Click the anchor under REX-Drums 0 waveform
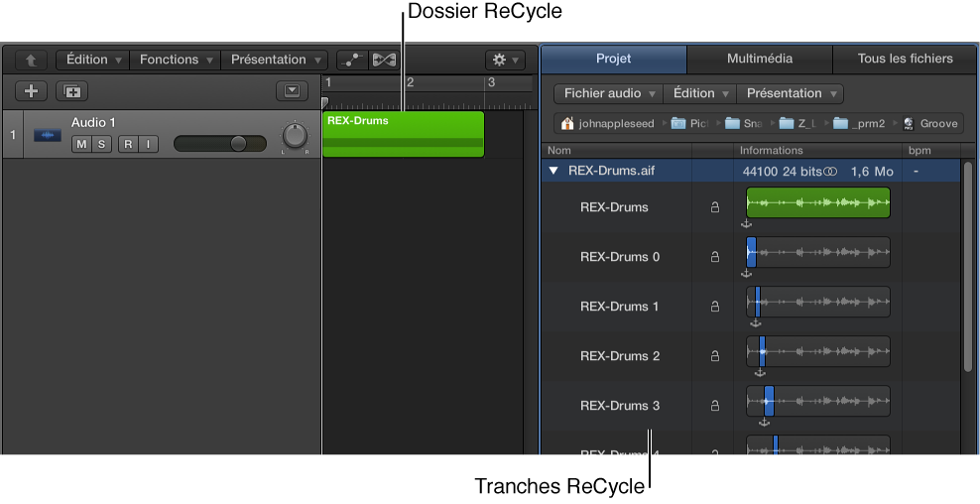This screenshot has height=504, width=980. tap(746, 273)
